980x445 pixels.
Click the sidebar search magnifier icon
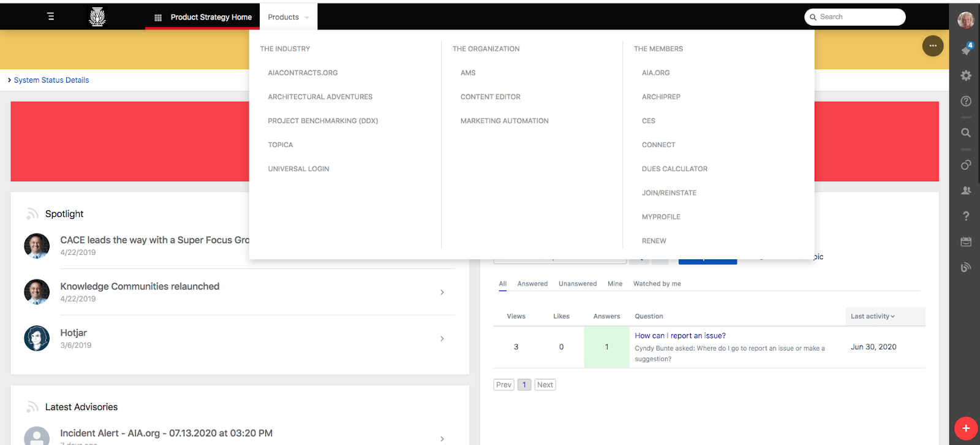[966, 132]
